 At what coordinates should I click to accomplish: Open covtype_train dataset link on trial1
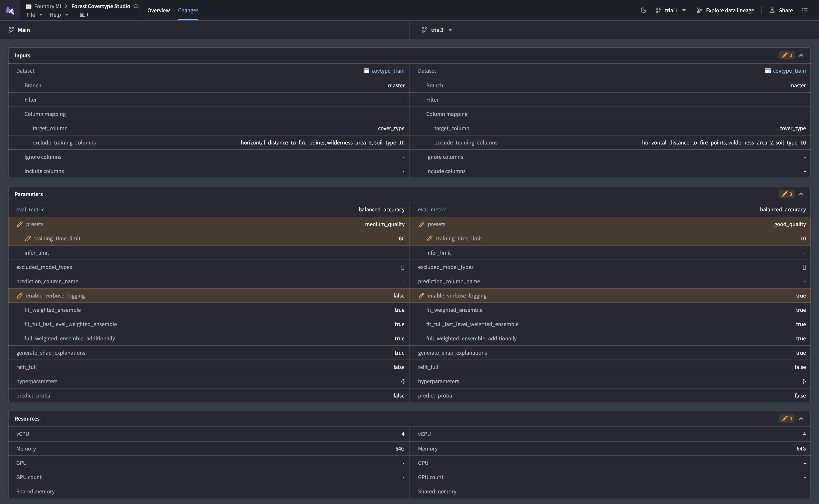(789, 71)
